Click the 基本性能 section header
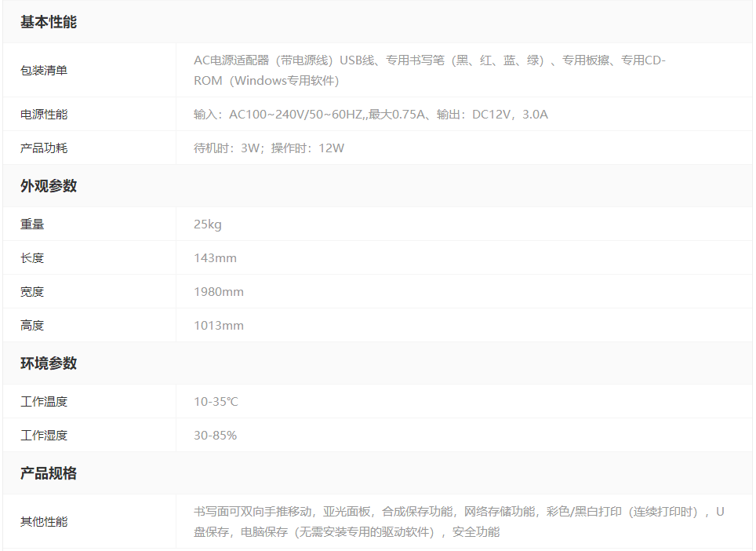Screen dimensions: 756x551 tap(49, 22)
